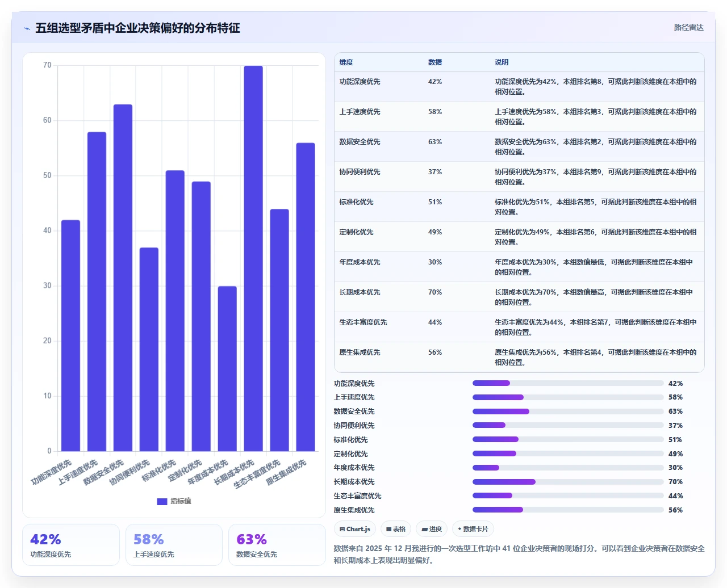Click the 37% value in the table

point(435,172)
